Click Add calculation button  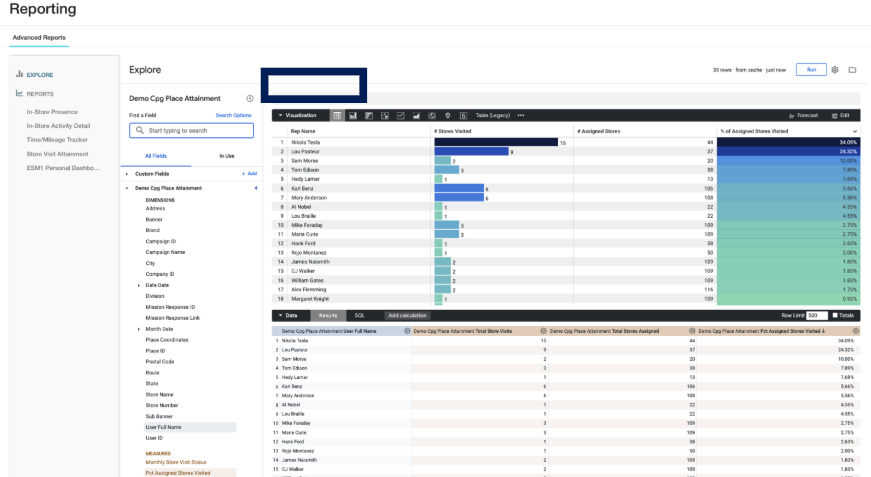coord(407,315)
